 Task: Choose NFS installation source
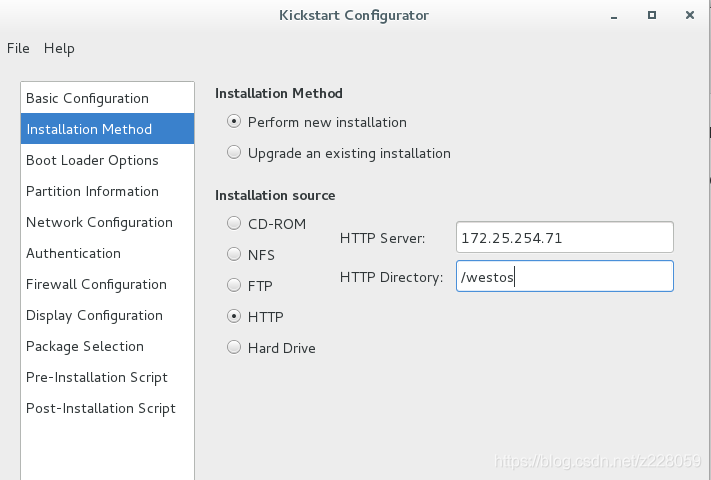[x=234, y=255]
